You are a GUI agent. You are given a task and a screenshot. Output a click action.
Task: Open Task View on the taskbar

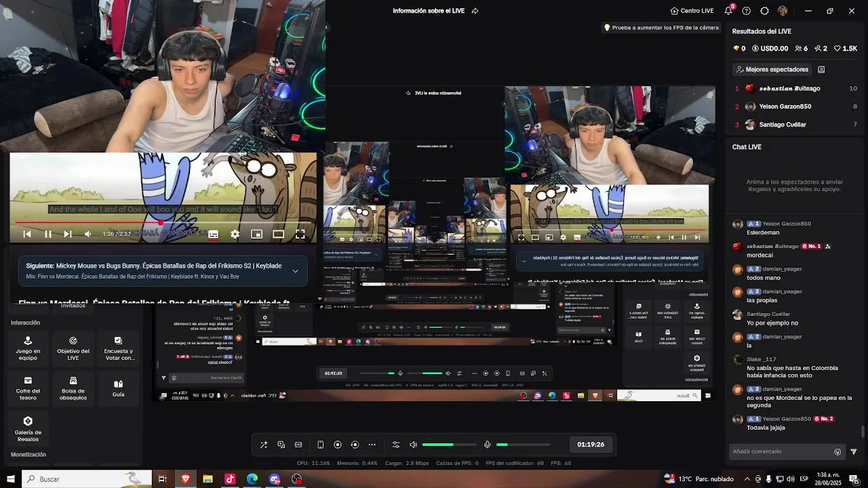point(163,479)
